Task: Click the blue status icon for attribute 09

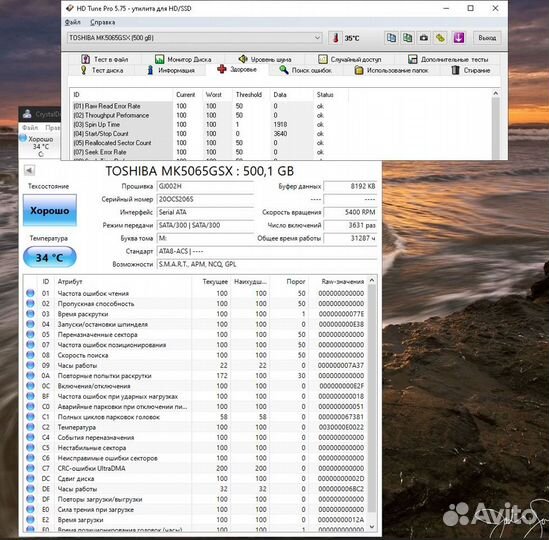Action: (30, 365)
